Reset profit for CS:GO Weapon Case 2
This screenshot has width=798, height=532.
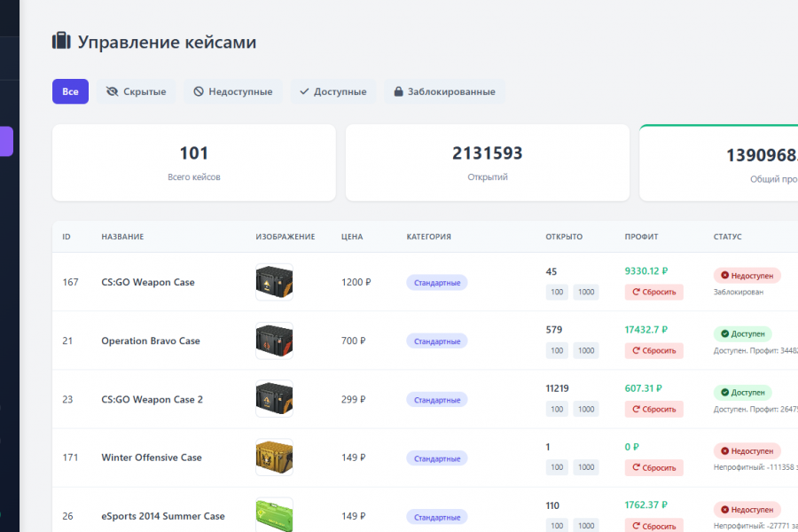pos(654,410)
